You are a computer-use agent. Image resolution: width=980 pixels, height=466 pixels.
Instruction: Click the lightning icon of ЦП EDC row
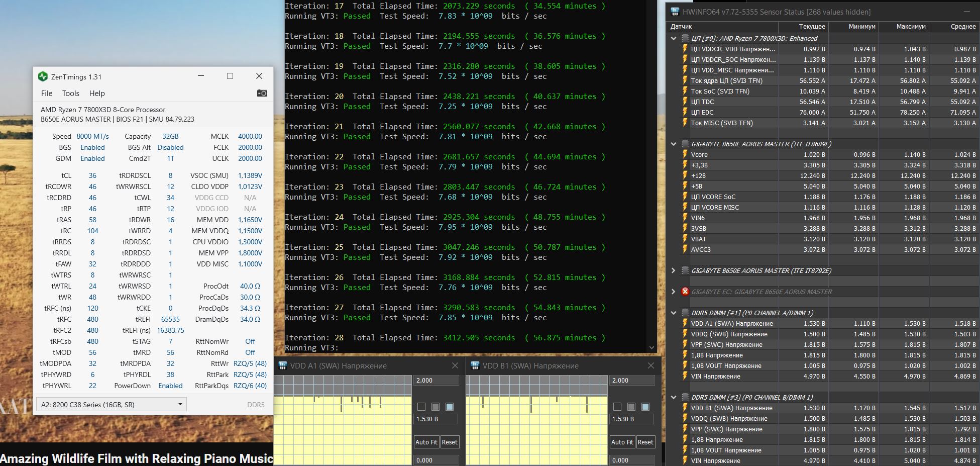coord(685,112)
